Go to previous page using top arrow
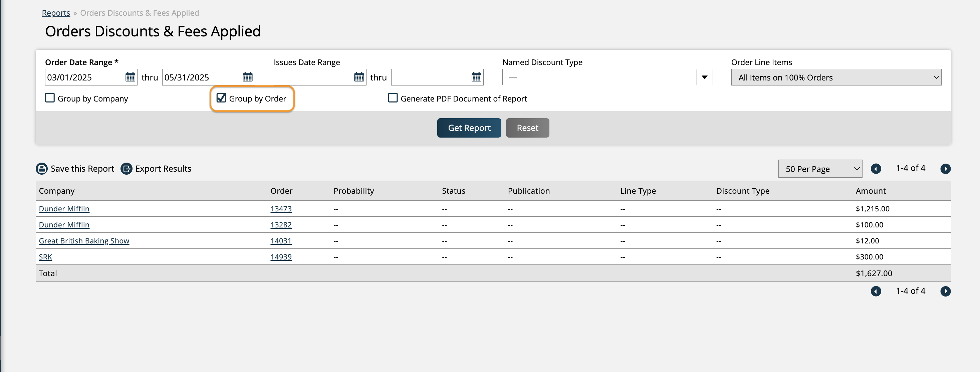Screen dimensions: 980x372 876,169
